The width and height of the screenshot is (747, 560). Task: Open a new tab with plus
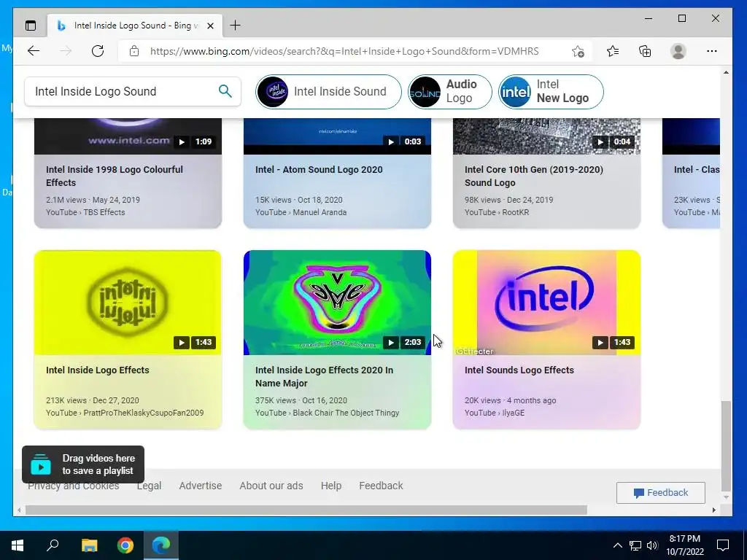click(236, 26)
